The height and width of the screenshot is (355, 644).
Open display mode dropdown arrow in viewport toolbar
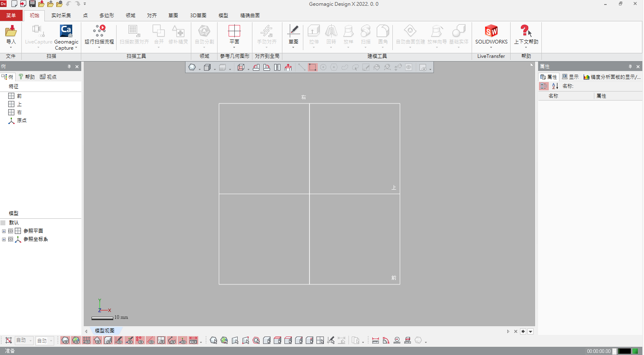pyautogui.click(x=200, y=69)
